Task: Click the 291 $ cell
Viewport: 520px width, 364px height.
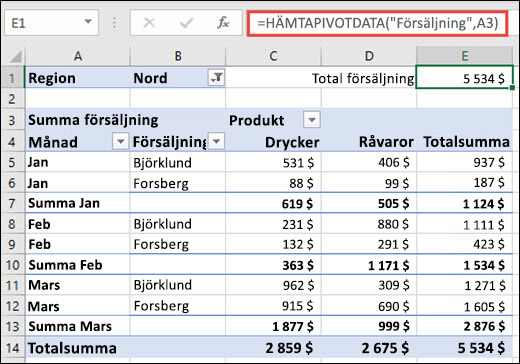Action: tap(369, 244)
